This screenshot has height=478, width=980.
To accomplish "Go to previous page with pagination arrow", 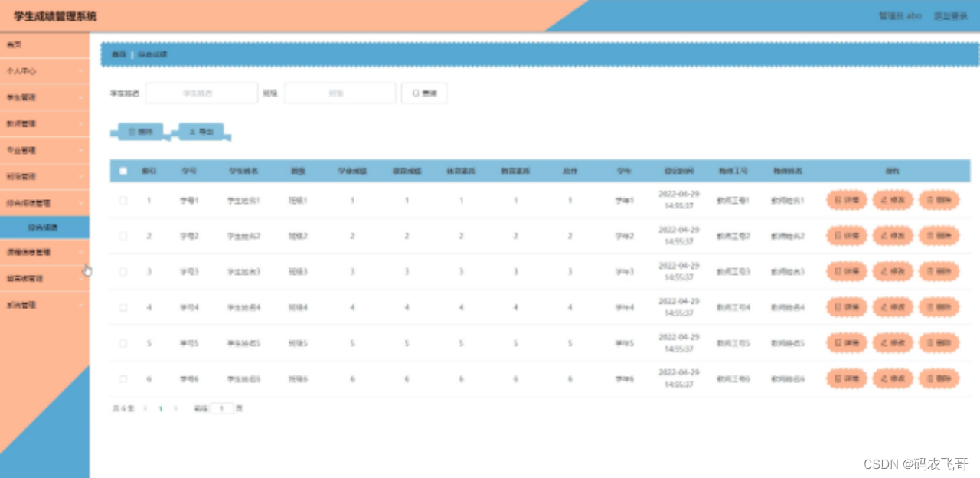I will (x=145, y=409).
